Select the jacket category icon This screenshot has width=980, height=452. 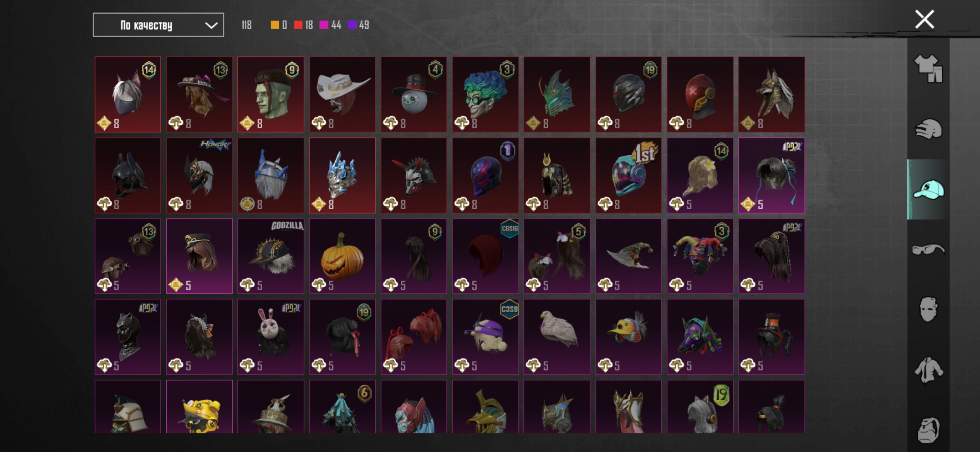click(x=928, y=370)
